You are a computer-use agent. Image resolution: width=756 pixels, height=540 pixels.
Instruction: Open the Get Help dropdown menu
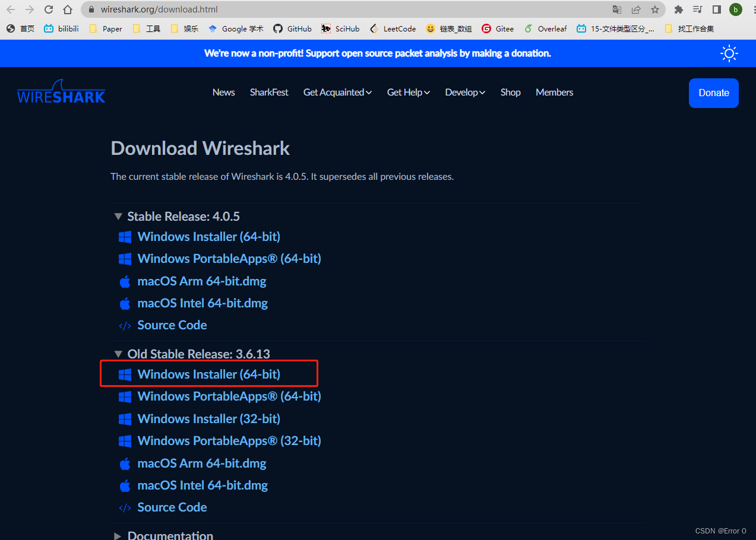tap(408, 93)
